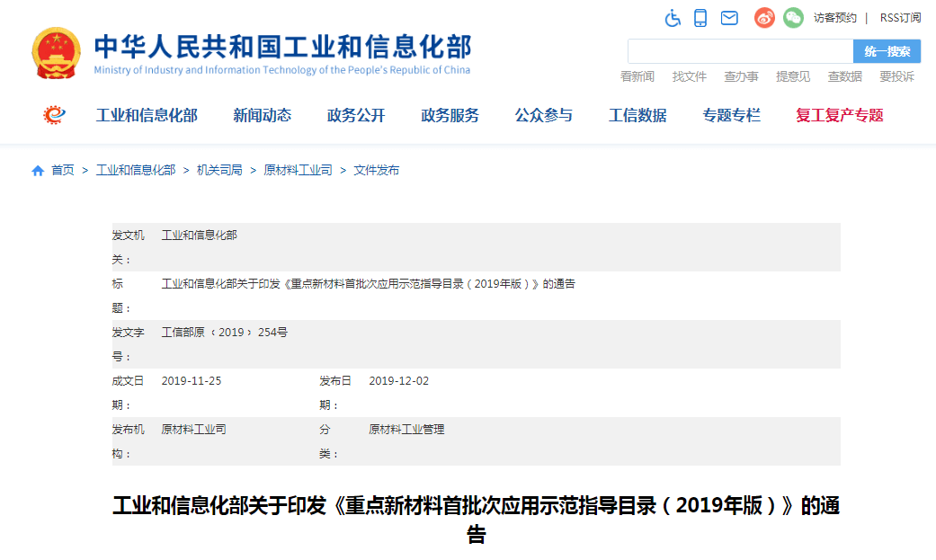Screen dimensions: 936x560
Task: Open the 政务公开 nav menu
Action: click(356, 115)
